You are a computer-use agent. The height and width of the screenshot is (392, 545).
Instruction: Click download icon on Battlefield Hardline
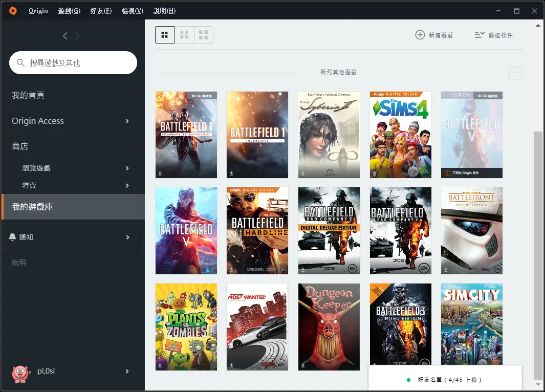(231, 269)
